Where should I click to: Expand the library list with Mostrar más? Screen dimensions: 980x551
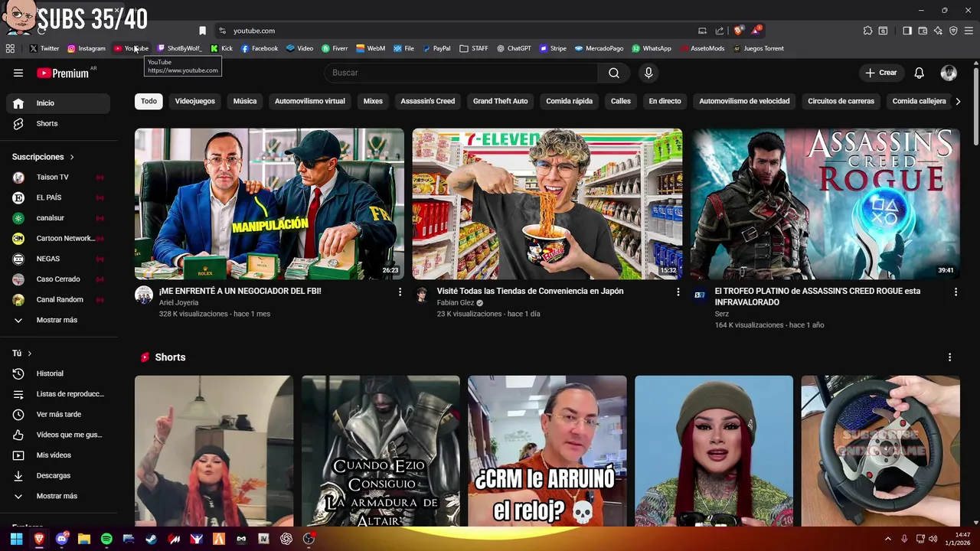[55, 496]
